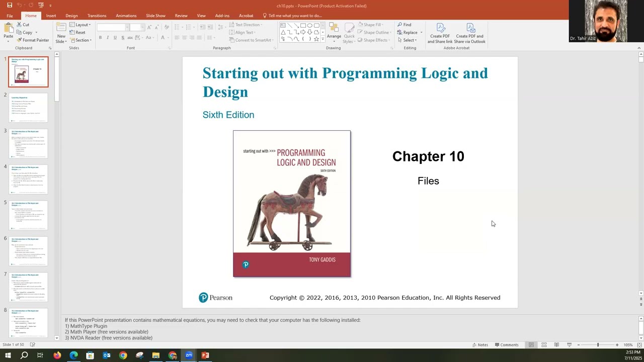The width and height of the screenshot is (644, 362).
Task: Toggle Justify paragraph alignment
Action: coord(199,38)
